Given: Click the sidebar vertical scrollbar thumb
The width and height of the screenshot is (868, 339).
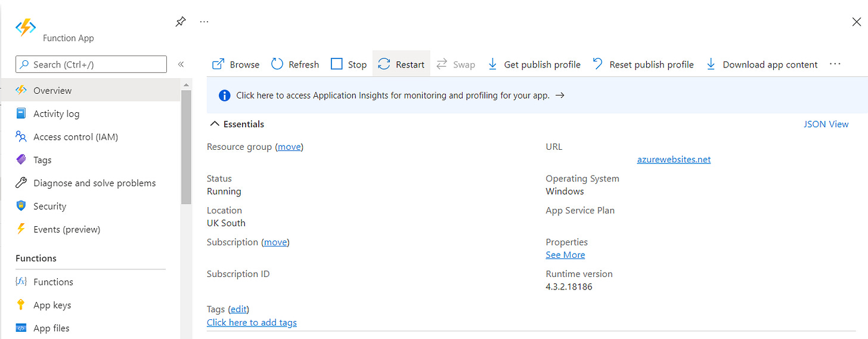Looking at the screenshot, I should pos(186,147).
